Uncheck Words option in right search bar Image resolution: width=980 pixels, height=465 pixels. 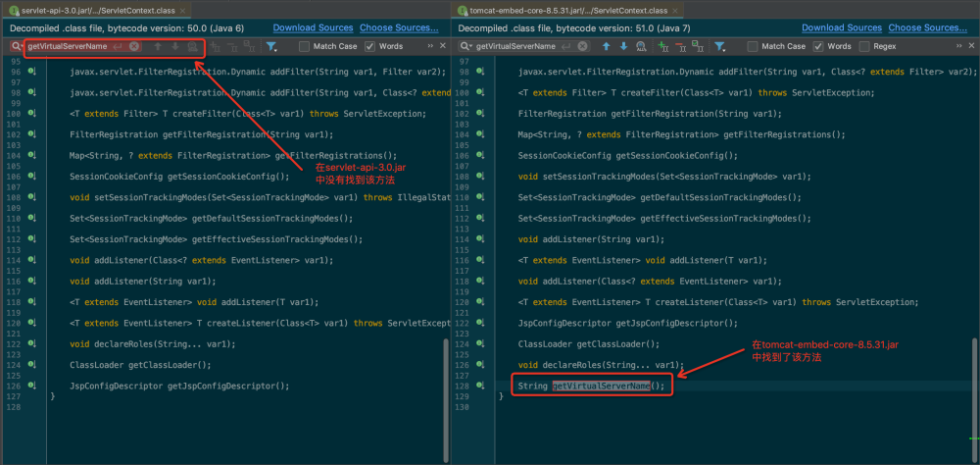click(x=818, y=46)
